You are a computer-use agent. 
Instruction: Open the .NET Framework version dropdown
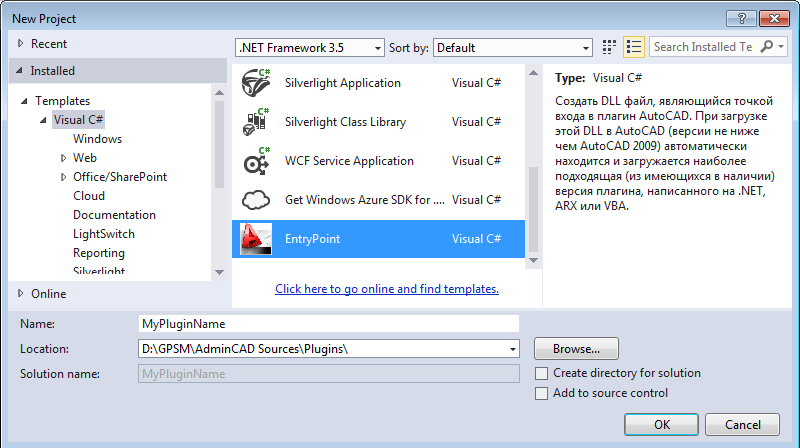click(310, 47)
